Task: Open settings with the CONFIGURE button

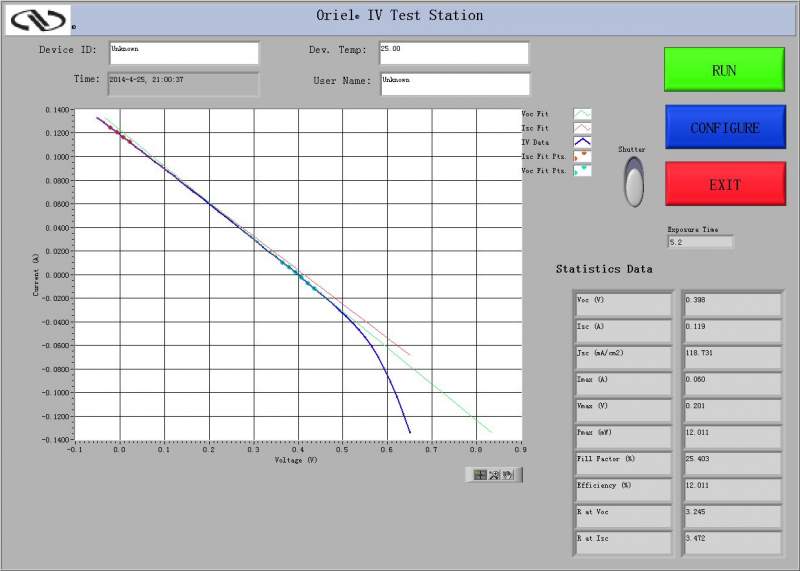Action: (x=725, y=127)
